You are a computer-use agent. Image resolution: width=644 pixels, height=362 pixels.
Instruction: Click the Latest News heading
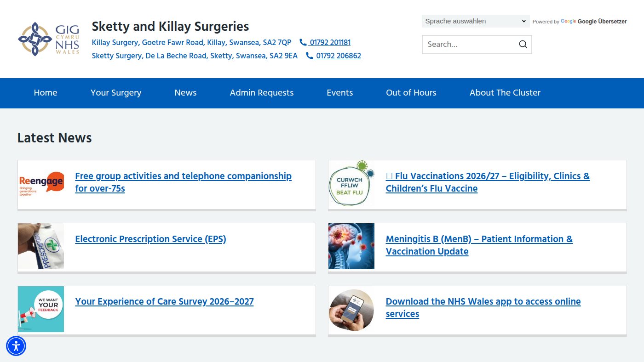[54, 138]
